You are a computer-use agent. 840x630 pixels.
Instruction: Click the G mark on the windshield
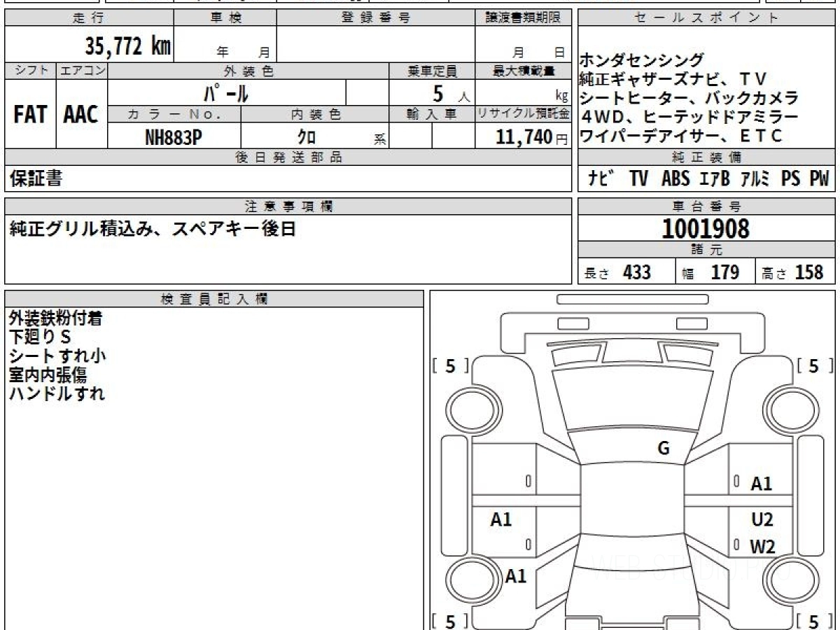click(x=664, y=449)
